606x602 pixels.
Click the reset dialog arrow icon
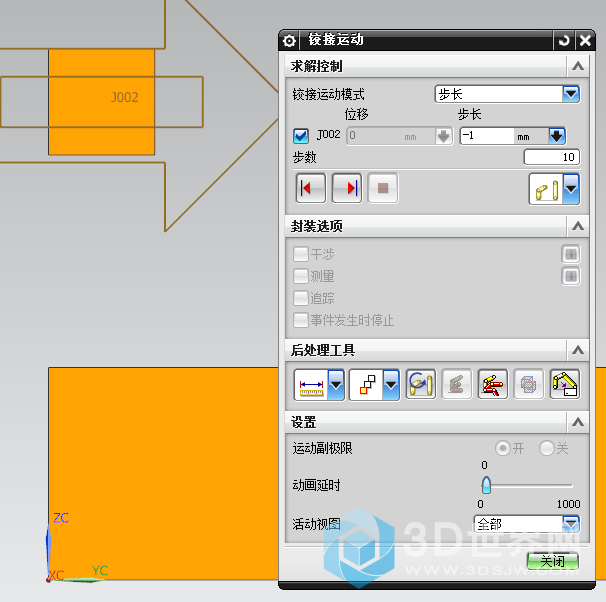point(564,40)
